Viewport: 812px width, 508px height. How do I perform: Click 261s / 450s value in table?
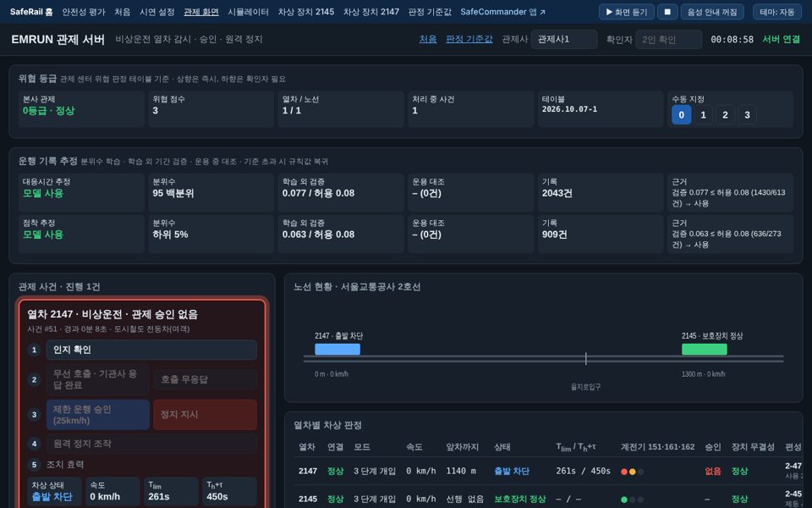(x=583, y=471)
